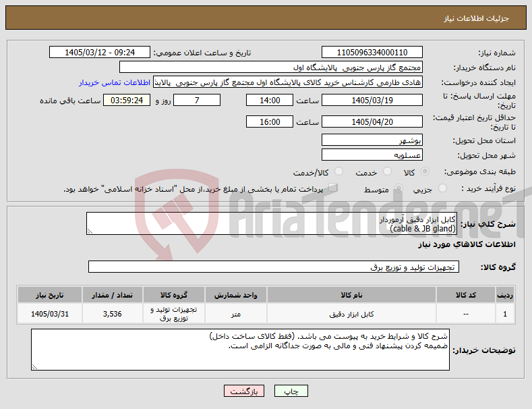Click the remaining days field showing 7
This screenshot has height=409, width=532.
[197, 100]
